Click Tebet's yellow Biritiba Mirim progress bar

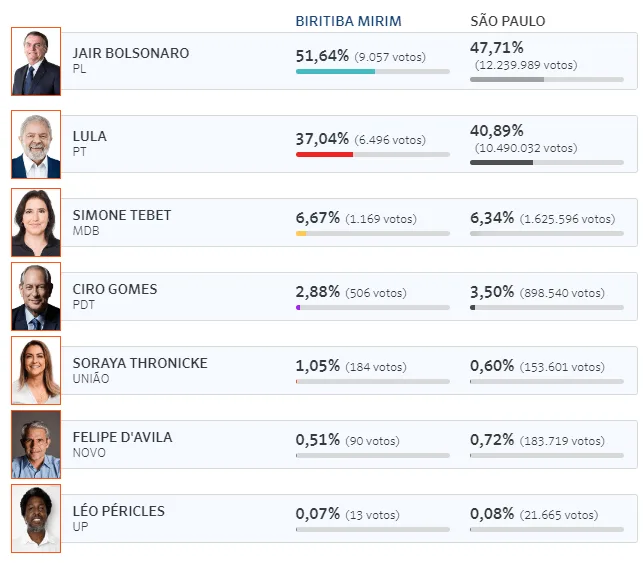click(x=301, y=233)
